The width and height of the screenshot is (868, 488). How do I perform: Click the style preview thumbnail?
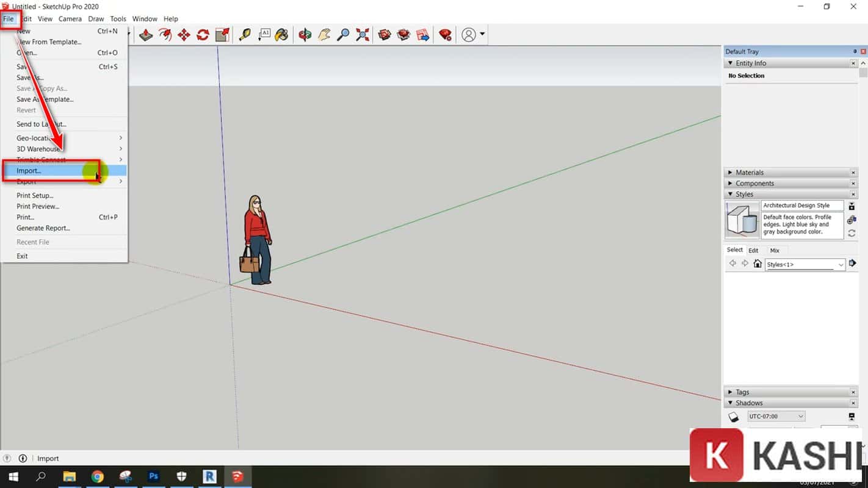click(742, 220)
